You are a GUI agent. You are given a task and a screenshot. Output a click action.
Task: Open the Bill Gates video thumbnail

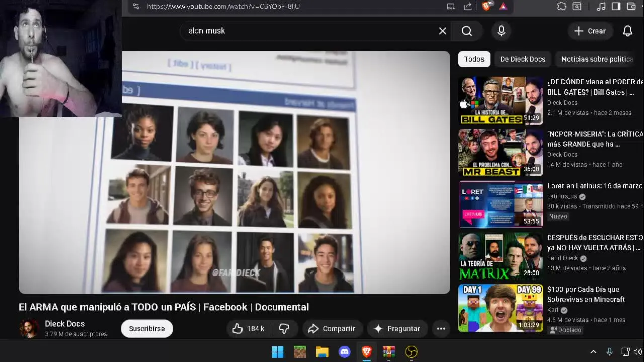click(501, 101)
